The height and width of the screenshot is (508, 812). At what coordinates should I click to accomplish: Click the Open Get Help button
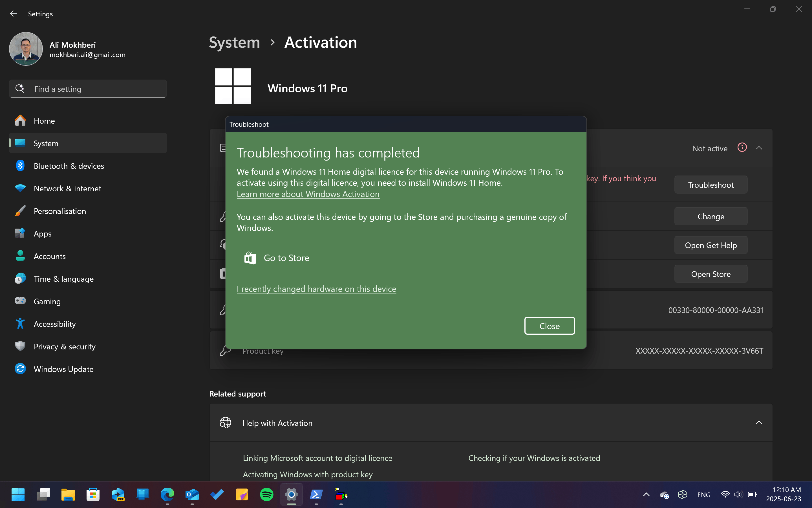pos(711,245)
